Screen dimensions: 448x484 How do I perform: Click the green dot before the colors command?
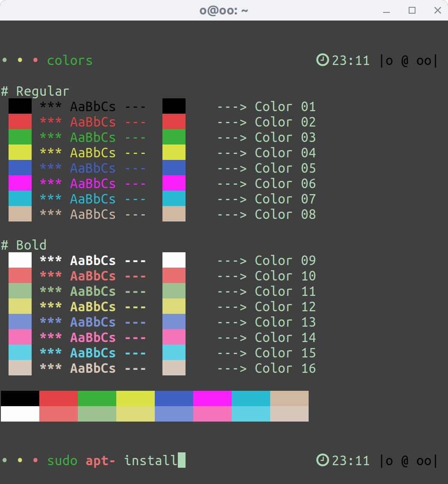(5, 60)
